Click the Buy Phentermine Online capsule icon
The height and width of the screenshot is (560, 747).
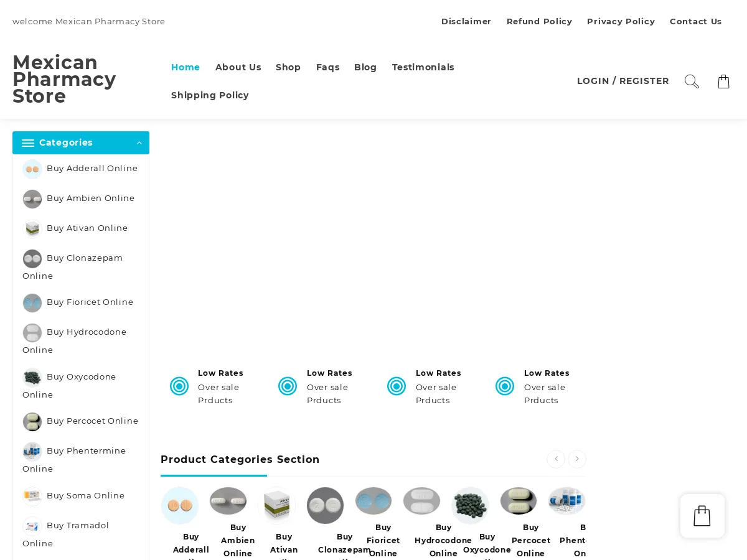coord(32,452)
